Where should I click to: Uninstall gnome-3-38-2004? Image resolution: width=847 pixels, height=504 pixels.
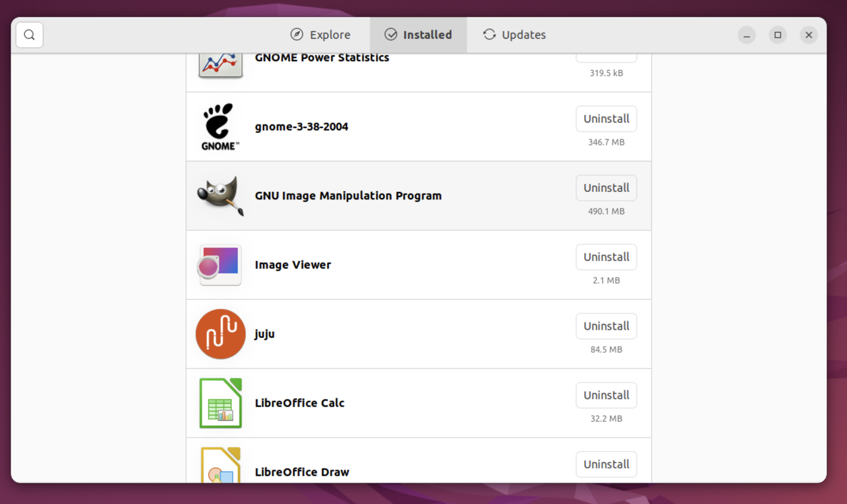pyautogui.click(x=606, y=119)
